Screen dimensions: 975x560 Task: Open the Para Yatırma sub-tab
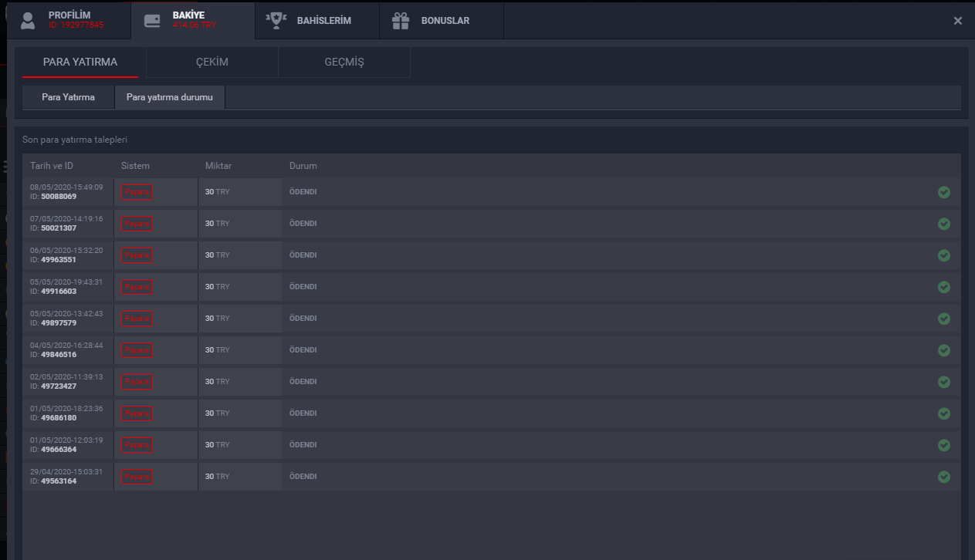pyautogui.click(x=68, y=97)
